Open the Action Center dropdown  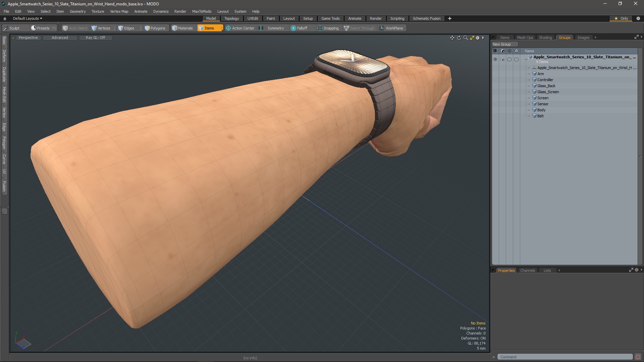(240, 28)
